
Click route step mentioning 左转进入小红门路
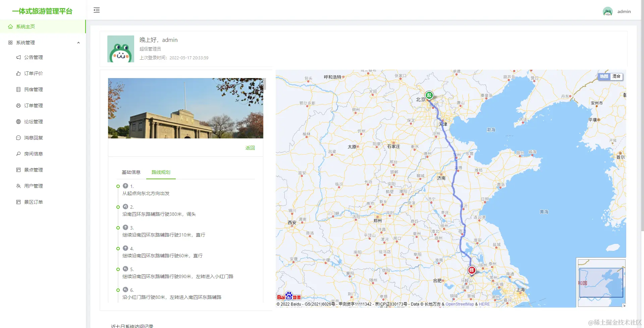(178, 276)
